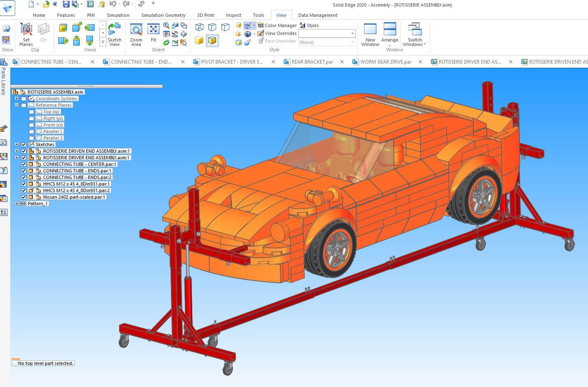Open the PMI ribbon tab
This screenshot has height=387, width=588.
(91, 15)
